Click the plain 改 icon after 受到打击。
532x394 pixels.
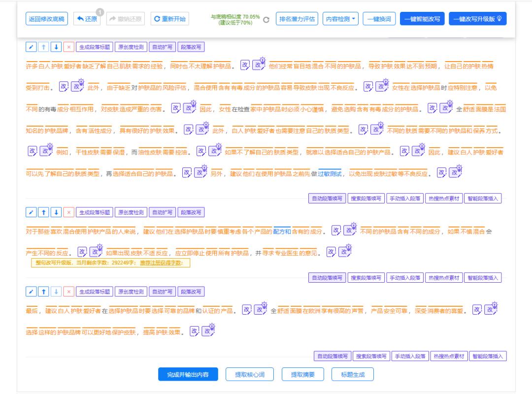(64, 86)
